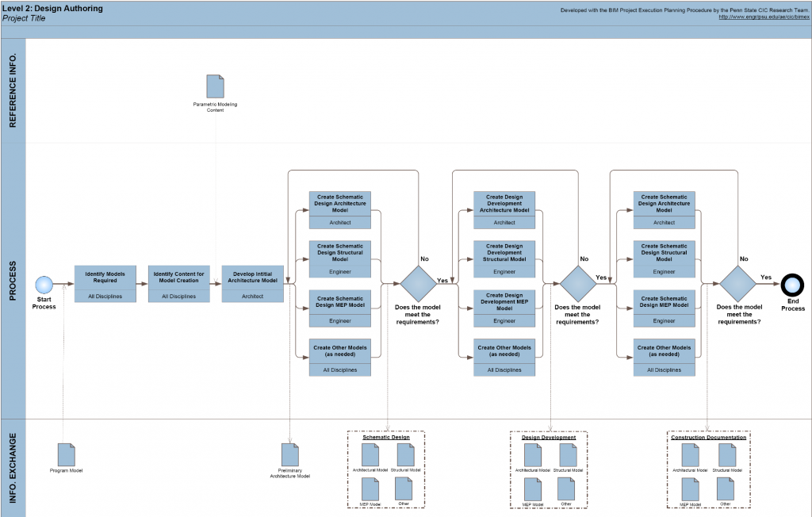
Task: Select Architectural Model icon in Schematic Design group
Action: click(x=370, y=454)
